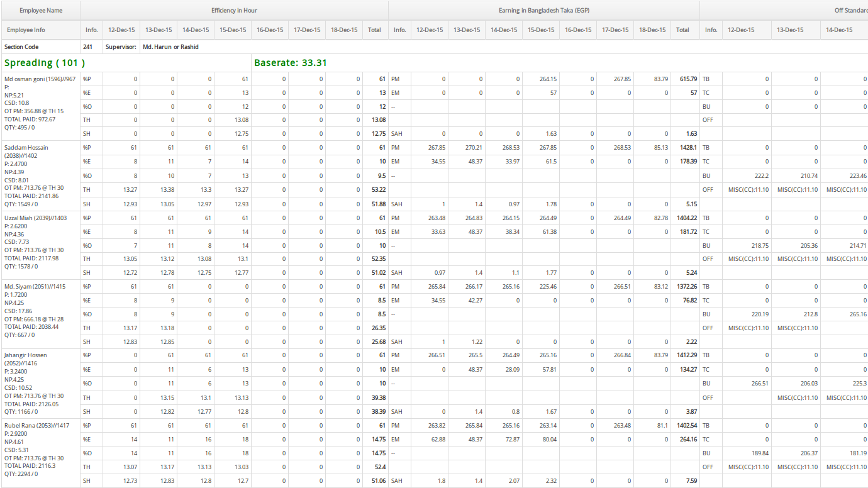Select employee Md osman goni (1596)//967
This screenshot has height=488, width=868.
click(40, 79)
